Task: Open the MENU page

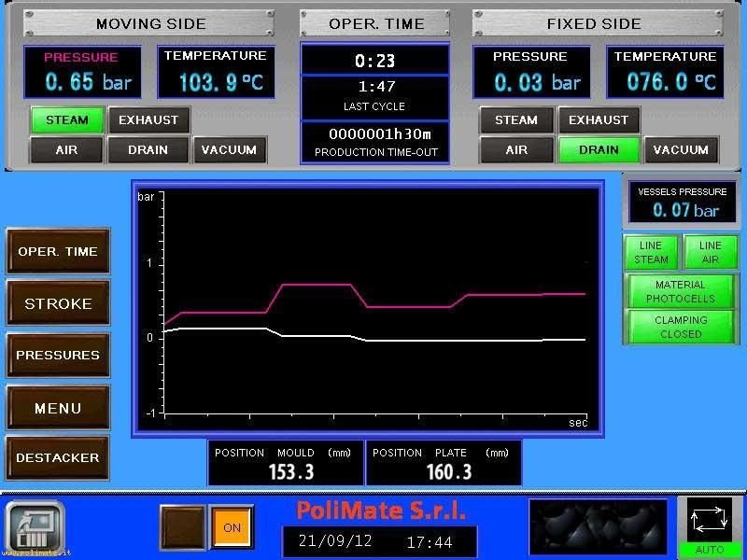Action: [58, 408]
